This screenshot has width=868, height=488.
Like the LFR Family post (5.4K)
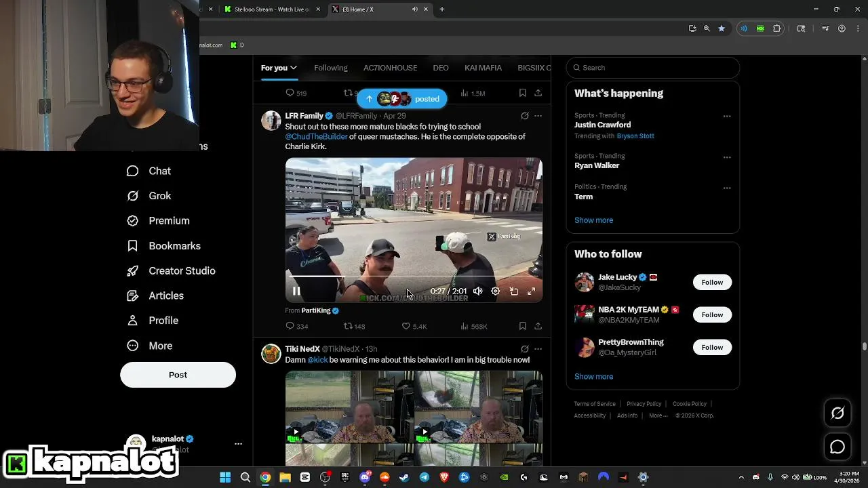click(x=414, y=326)
